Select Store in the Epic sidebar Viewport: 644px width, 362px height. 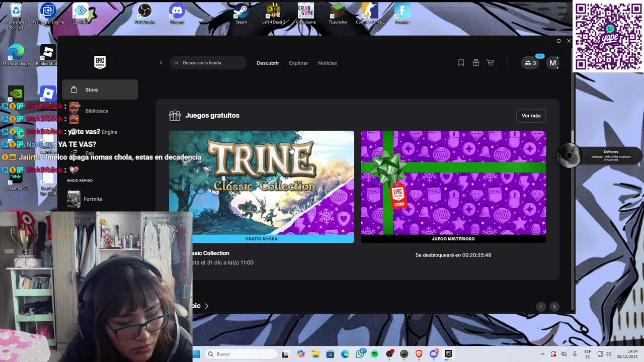[x=100, y=89]
